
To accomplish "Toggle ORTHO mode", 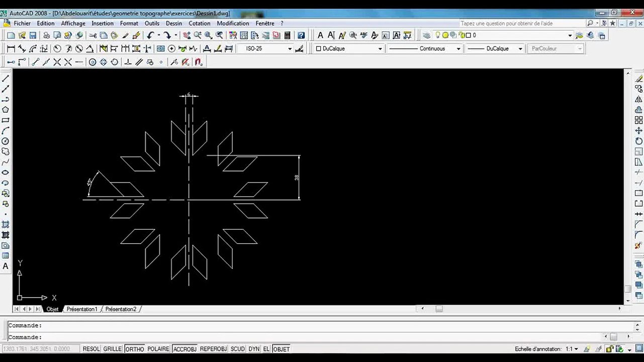I will (x=135, y=349).
